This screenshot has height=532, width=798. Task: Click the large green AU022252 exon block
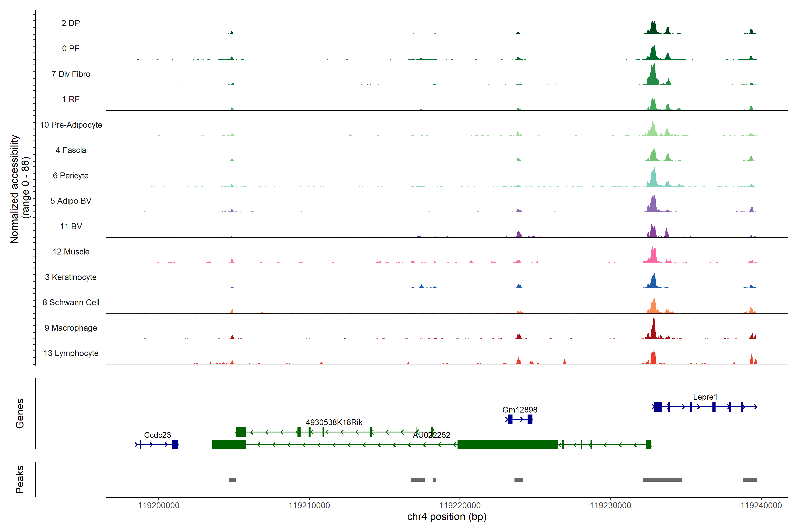(x=508, y=444)
